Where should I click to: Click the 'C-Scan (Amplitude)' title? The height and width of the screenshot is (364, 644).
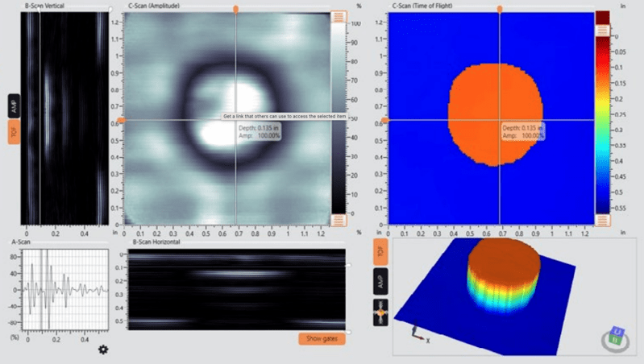click(x=154, y=6)
